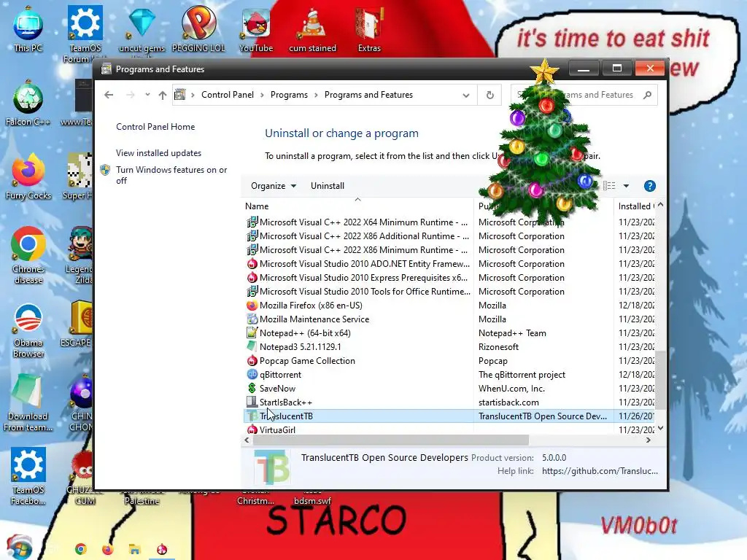Expand the chevron after Control Panel breadcrumb

coord(262,95)
